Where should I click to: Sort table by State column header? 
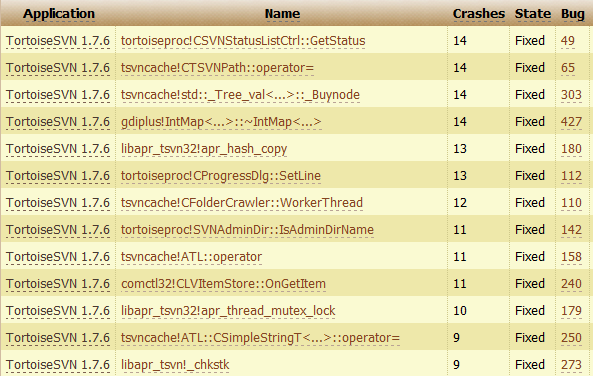pos(532,14)
